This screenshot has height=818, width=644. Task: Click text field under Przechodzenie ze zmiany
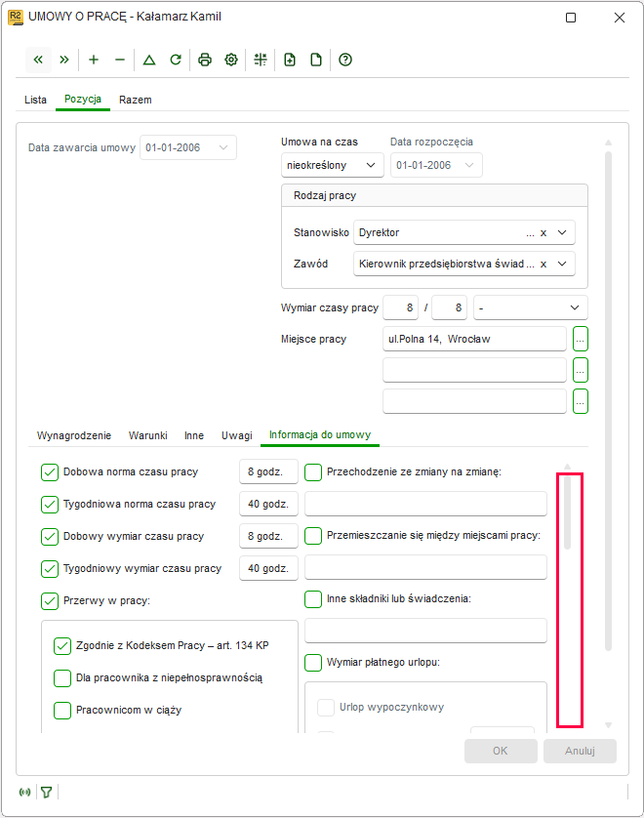pyautogui.click(x=425, y=504)
